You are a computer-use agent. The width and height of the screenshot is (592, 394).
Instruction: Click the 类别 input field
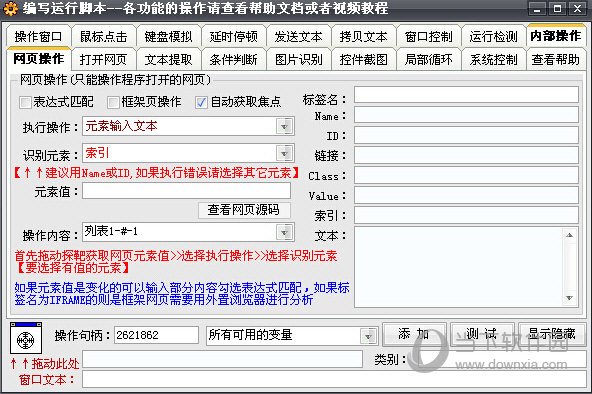coord(498,359)
